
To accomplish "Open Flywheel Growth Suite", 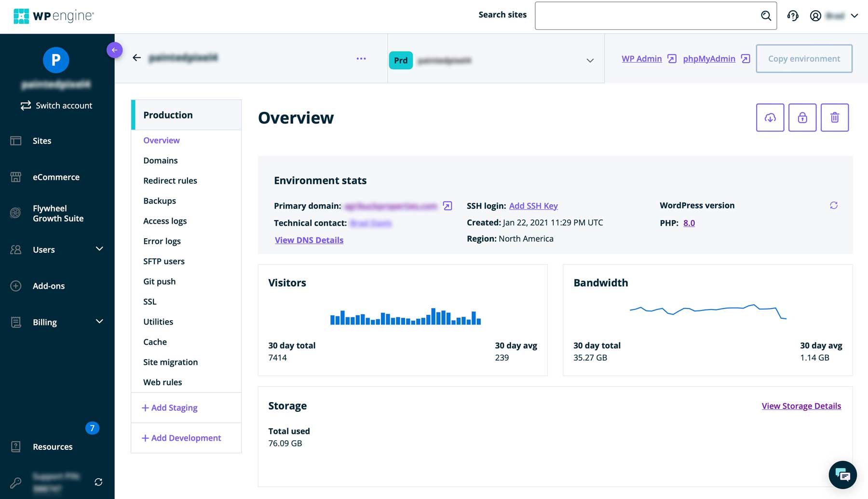I will pyautogui.click(x=58, y=213).
